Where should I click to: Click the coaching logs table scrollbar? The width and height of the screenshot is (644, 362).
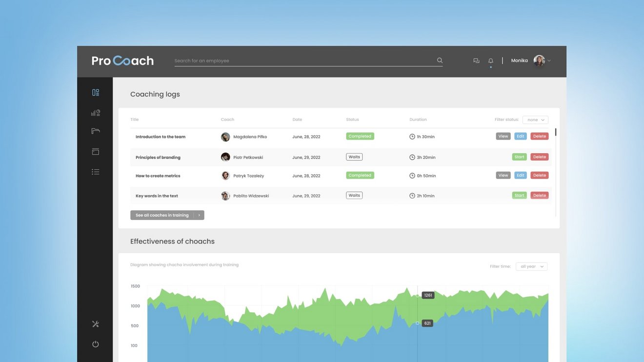coord(556,132)
